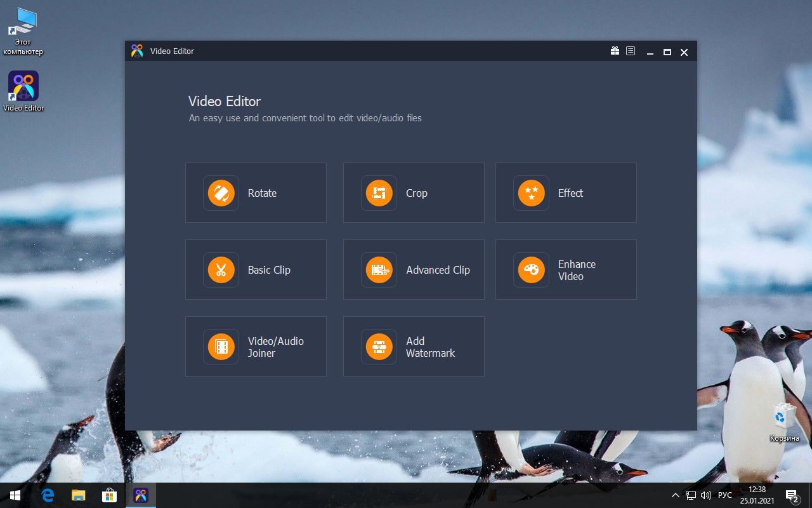The image size is (812, 508).
Task: Open the Rotate tool
Action: (x=256, y=192)
